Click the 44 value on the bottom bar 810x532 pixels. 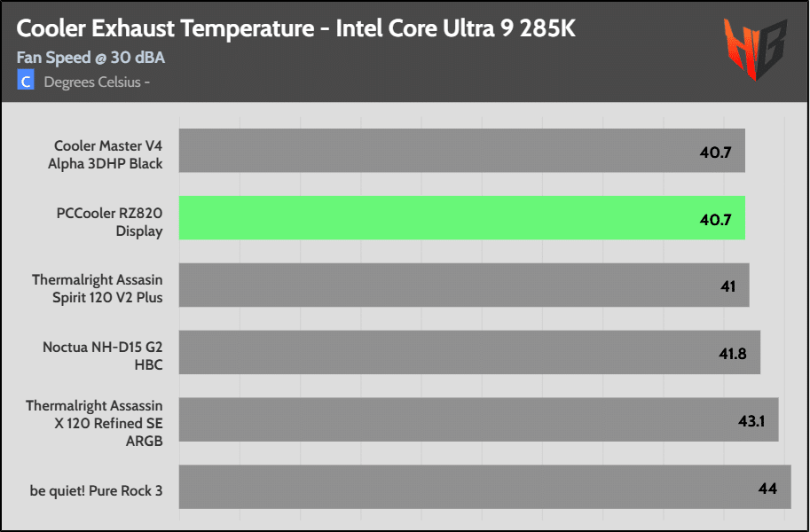coord(767,488)
